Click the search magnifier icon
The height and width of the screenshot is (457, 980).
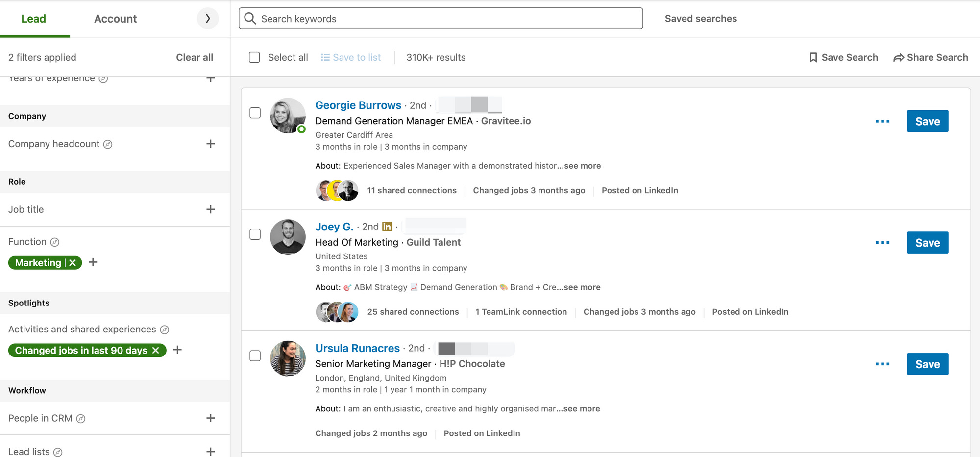pos(250,18)
